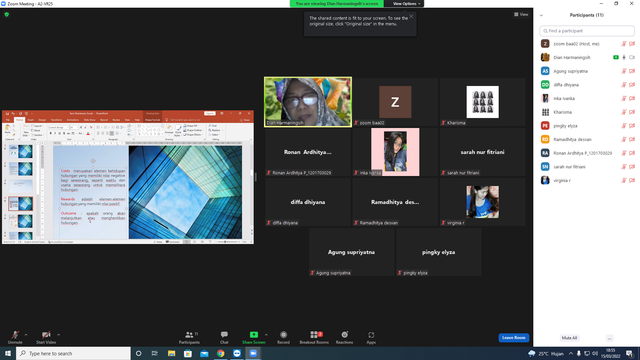Click the video-off icon for virginia r
This screenshot has height=360, width=640.
(x=632, y=180)
